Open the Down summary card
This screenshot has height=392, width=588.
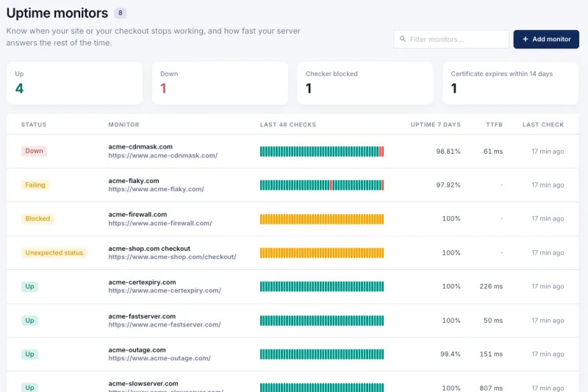[x=220, y=83]
